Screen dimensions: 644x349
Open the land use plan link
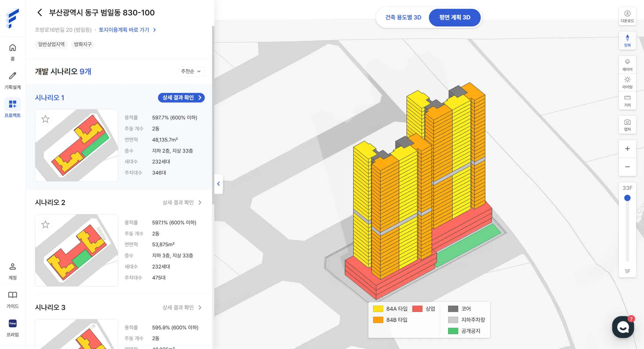[127, 30]
